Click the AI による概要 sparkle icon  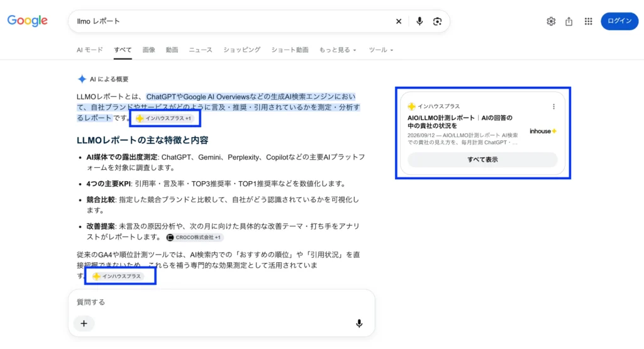pos(82,79)
